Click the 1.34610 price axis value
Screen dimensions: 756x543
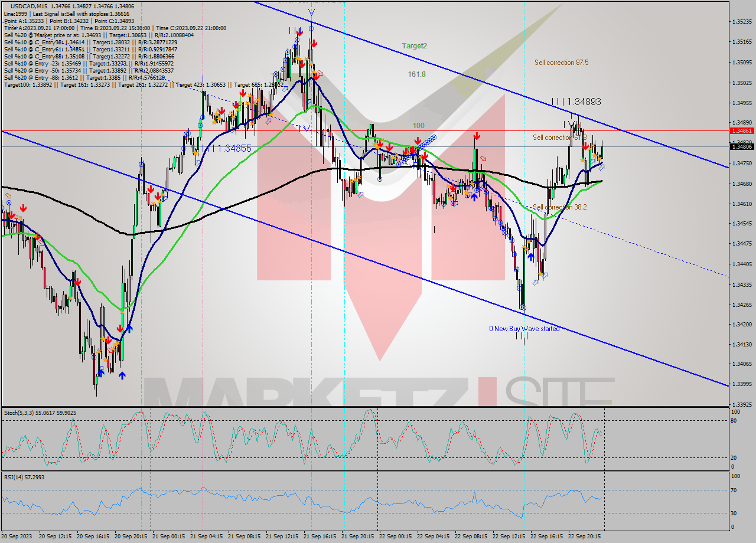[x=742, y=204]
